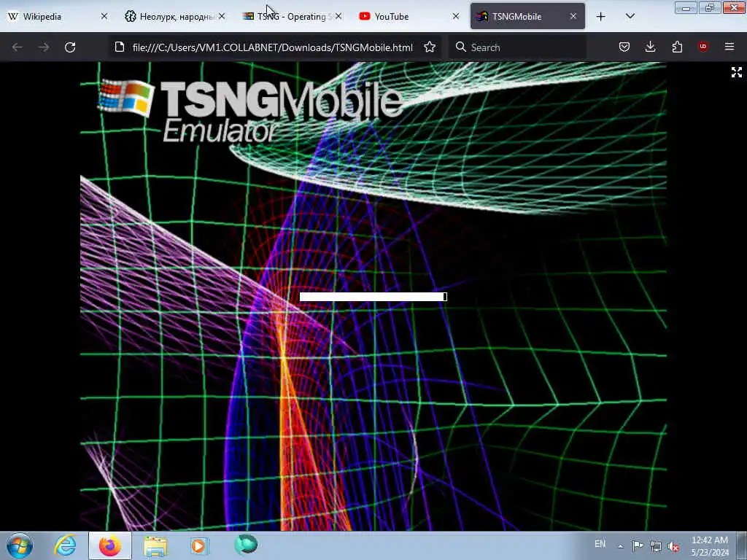This screenshot has width=747, height=560.
Task: Click the muted volume tray icon
Action: [x=673, y=546]
